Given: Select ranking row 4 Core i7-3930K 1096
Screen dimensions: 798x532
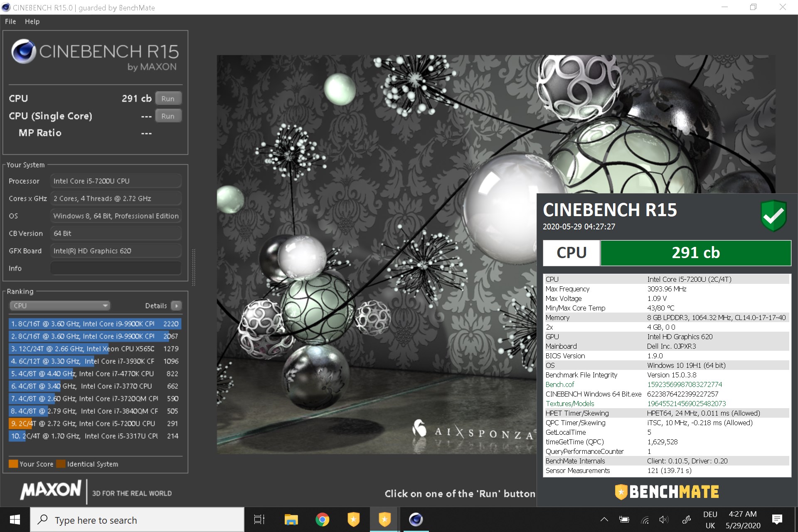Looking at the screenshot, I should pos(95,361).
